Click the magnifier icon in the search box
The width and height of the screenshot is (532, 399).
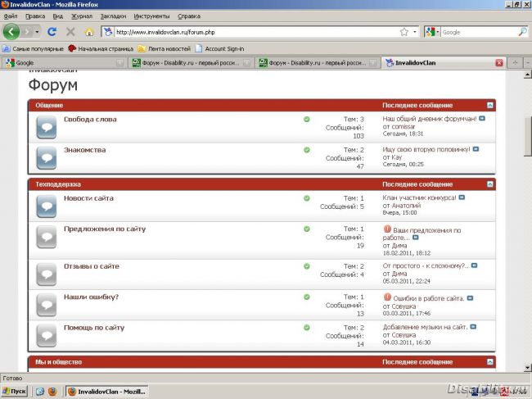522,32
